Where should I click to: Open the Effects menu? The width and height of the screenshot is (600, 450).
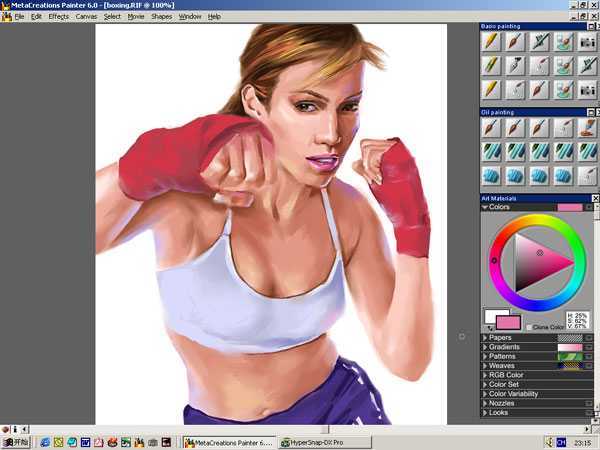coord(59,16)
